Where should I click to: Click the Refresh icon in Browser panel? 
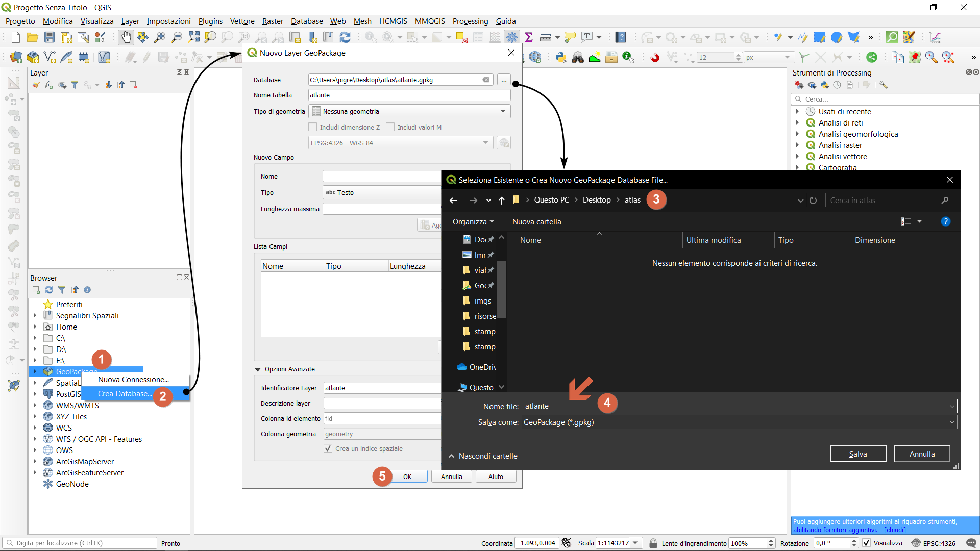(49, 290)
